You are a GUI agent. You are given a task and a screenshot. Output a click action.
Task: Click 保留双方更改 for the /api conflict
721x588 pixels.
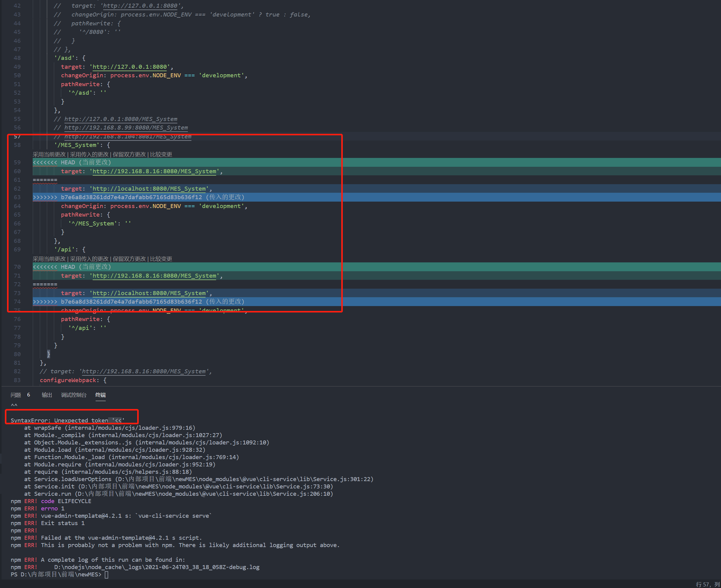point(129,259)
